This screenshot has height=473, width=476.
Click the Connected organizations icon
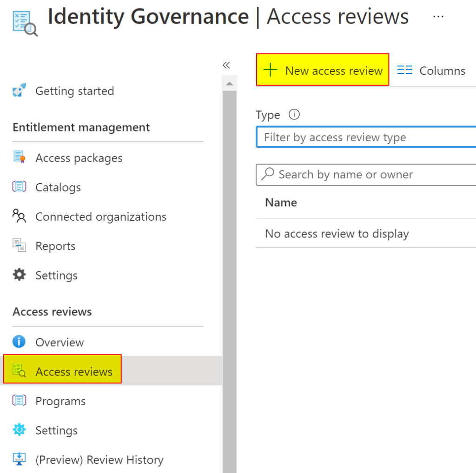[19, 216]
